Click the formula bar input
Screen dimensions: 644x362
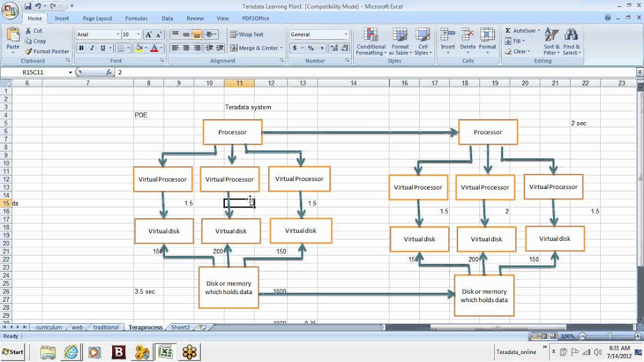point(375,72)
